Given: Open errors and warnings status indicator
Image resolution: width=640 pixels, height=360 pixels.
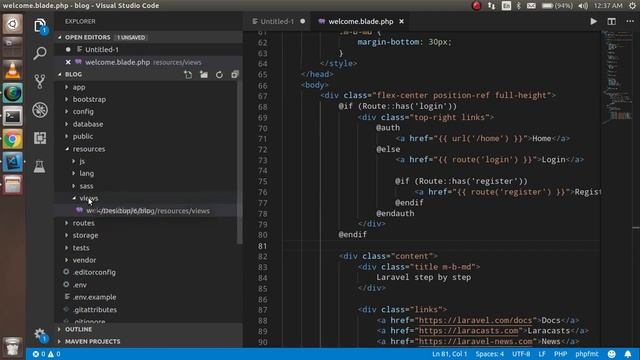Looking at the screenshot, I should (47, 354).
